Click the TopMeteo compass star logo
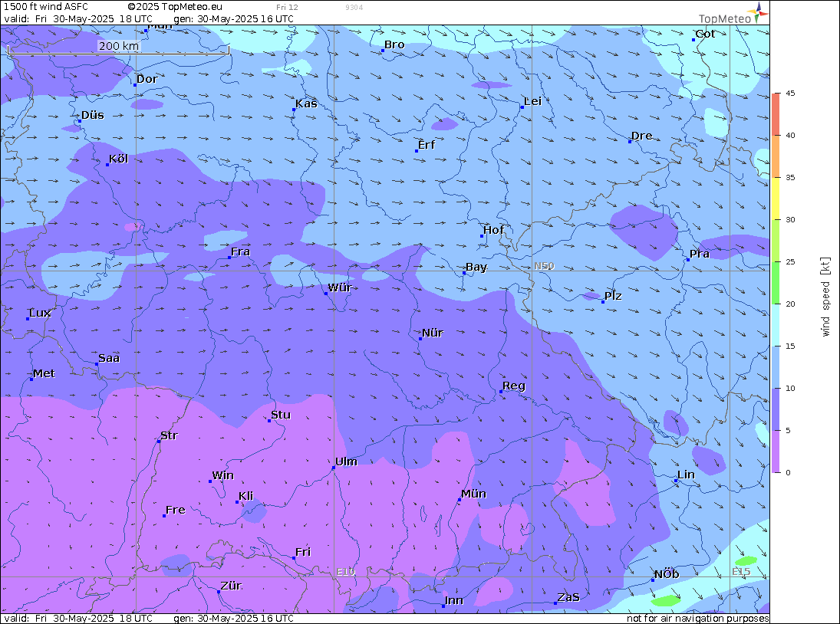840x624 pixels. [x=757, y=12]
